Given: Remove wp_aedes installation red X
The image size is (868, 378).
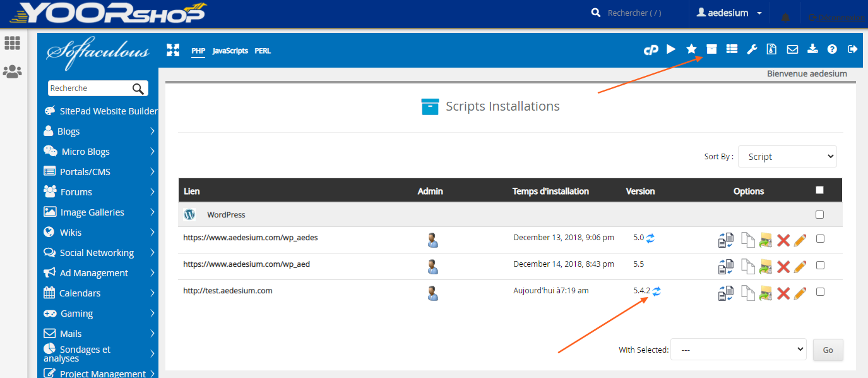Looking at the screenshot, I should pos(783,240).
